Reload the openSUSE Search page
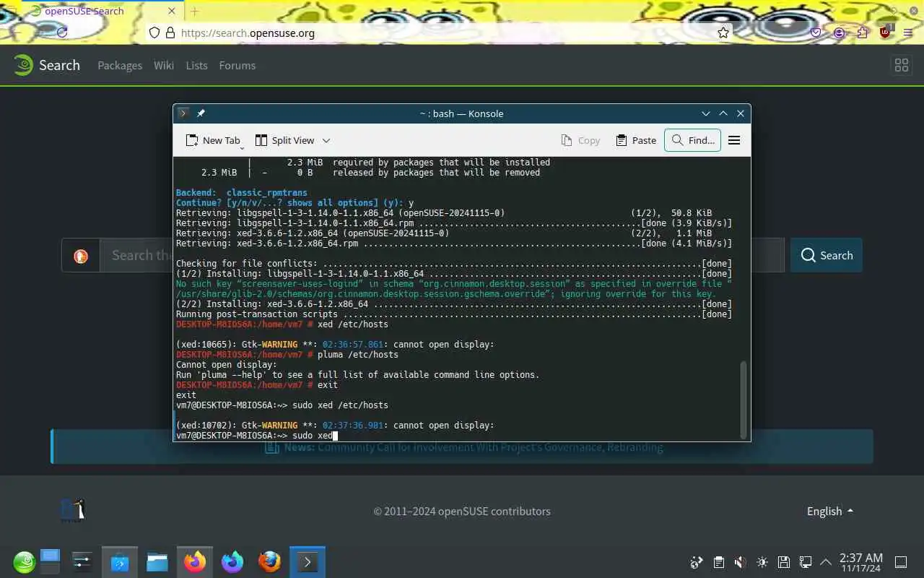 tap(62, 33)
